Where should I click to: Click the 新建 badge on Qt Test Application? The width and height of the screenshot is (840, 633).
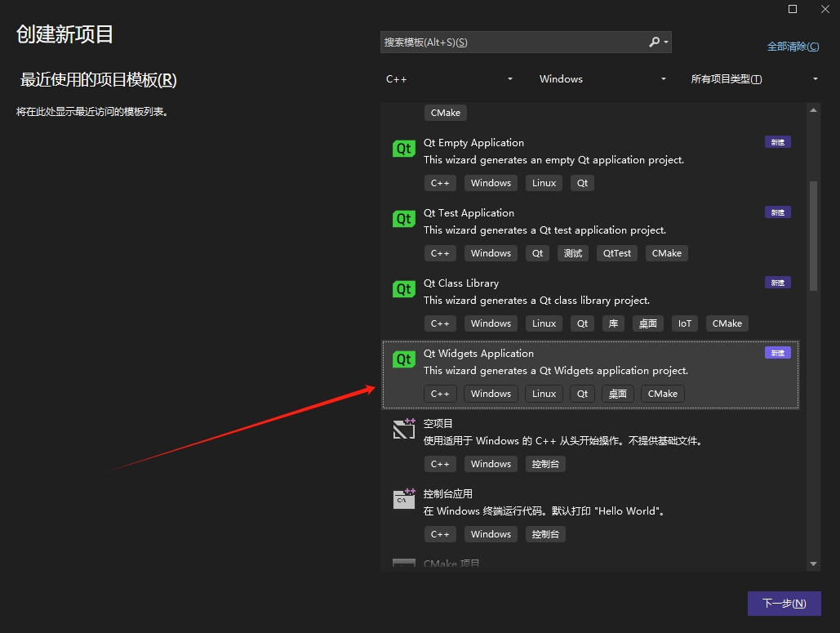pos(778,212)
